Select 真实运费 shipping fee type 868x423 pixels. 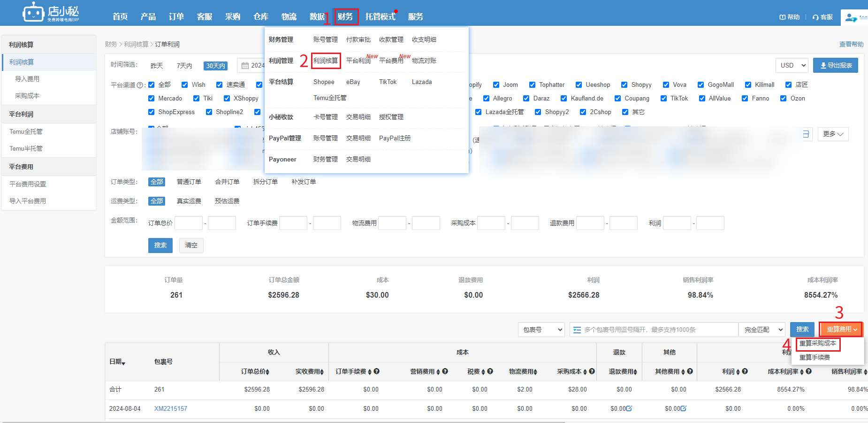pos(189,201)
